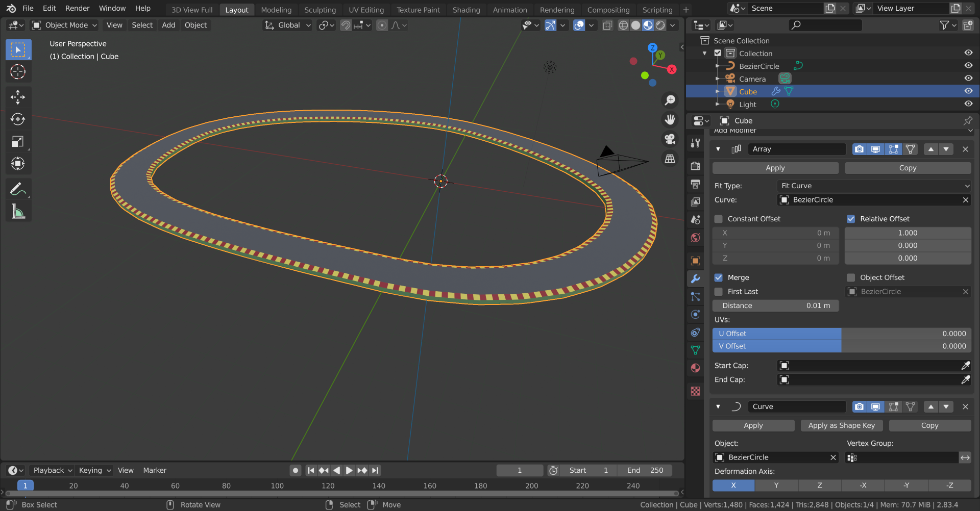Choose the Move tool
The width and height of the screenshot is (980, 511).
coord(18,97)
